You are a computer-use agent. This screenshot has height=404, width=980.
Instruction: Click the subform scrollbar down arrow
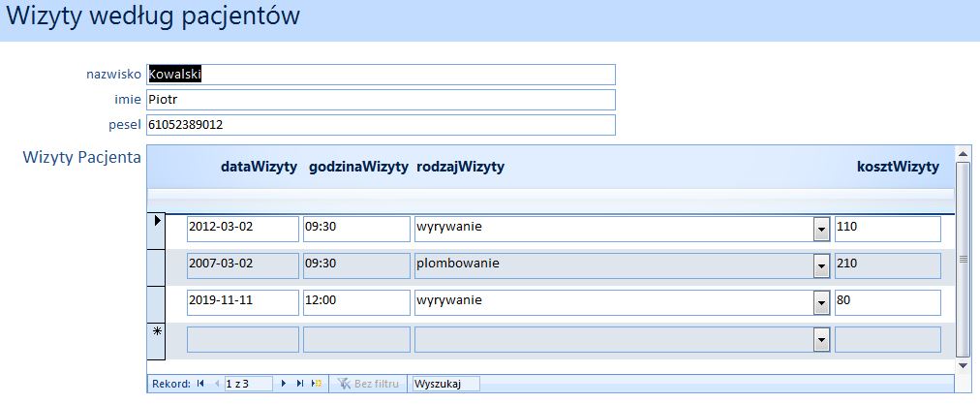coord(964,364)
